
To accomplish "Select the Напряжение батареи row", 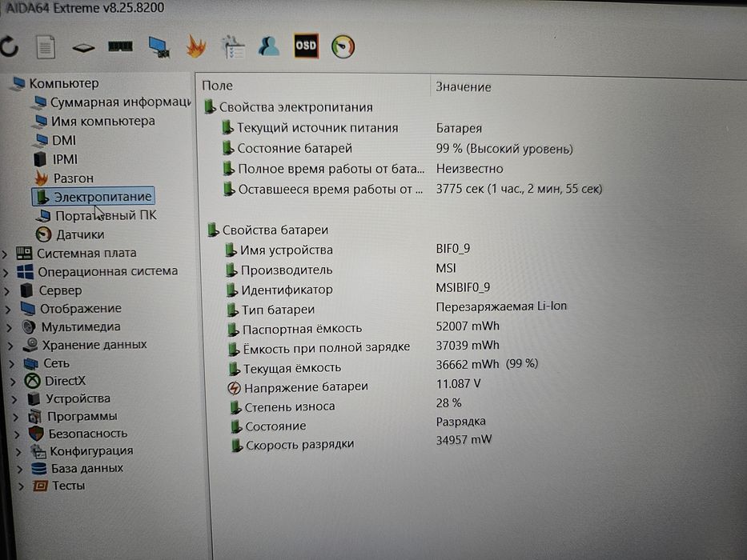I will [306, 387].
